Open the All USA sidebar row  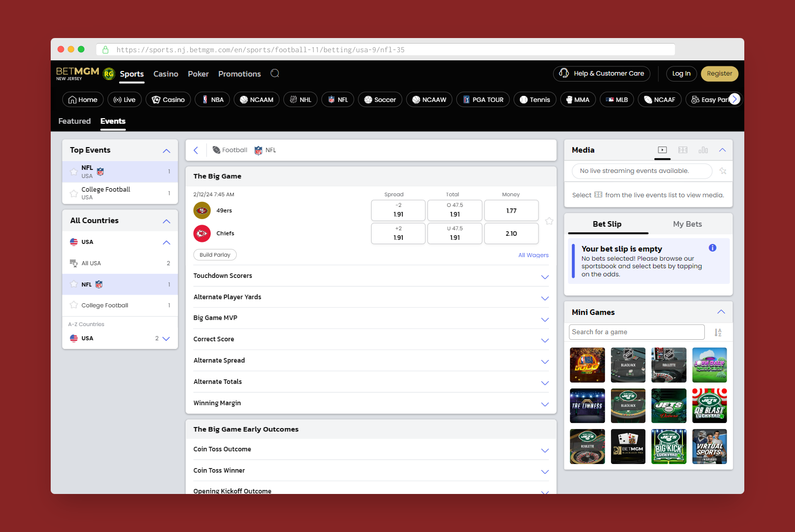pos(120,263)
